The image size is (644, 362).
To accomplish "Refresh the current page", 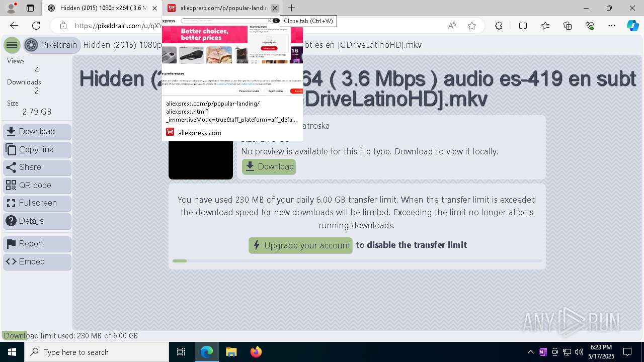I will (x=36, y=26).
